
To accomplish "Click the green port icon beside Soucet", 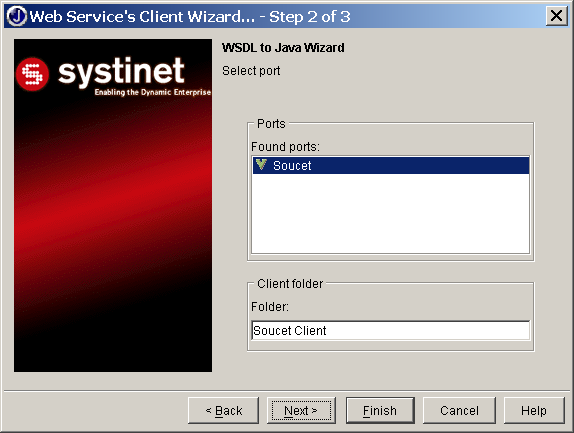I will point(261,164).
